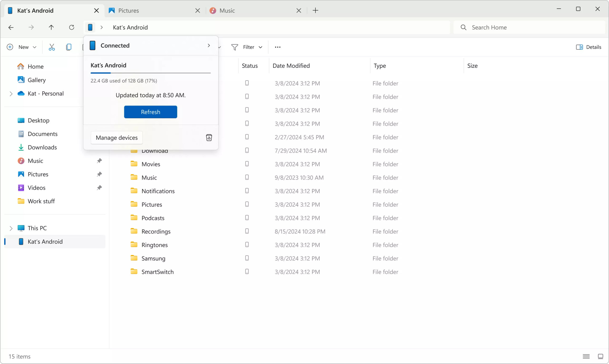Open the Recordings folder
Screen dimensions: 609x364
[156, 231]
